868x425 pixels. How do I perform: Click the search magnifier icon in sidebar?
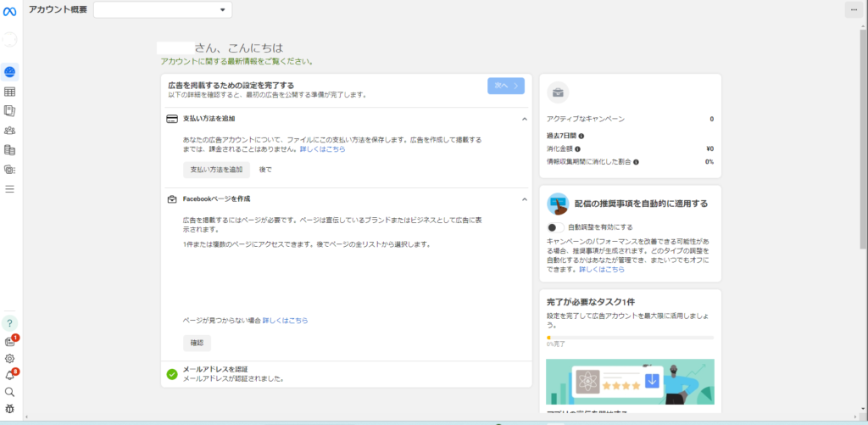click(10, 392)
